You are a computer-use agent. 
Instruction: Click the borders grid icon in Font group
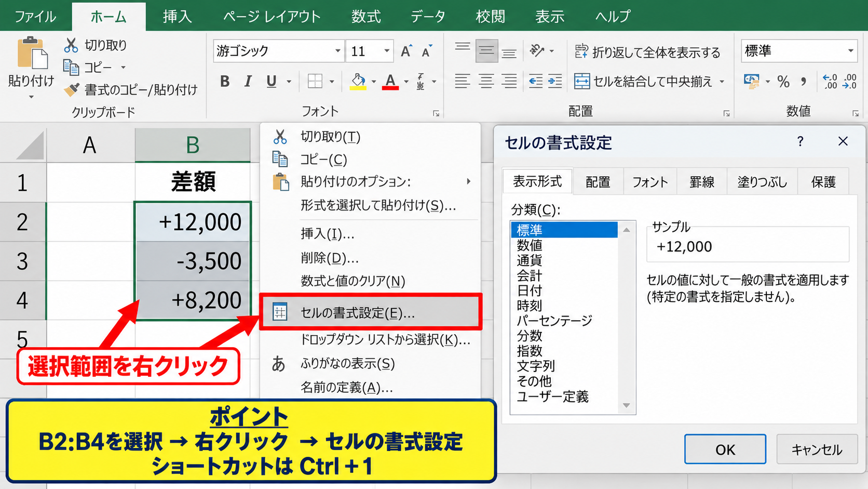pyautogui.click(x=315, y=81)
